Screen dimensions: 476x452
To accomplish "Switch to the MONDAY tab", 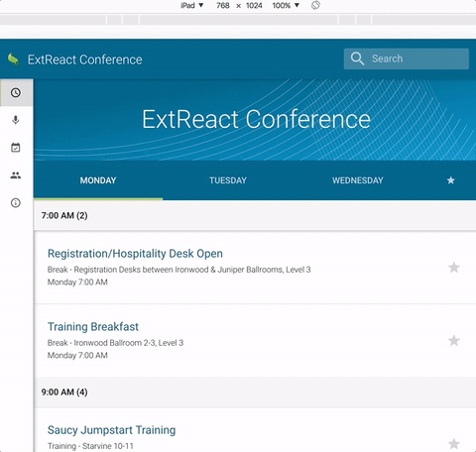I will click(x=98, y=180).
